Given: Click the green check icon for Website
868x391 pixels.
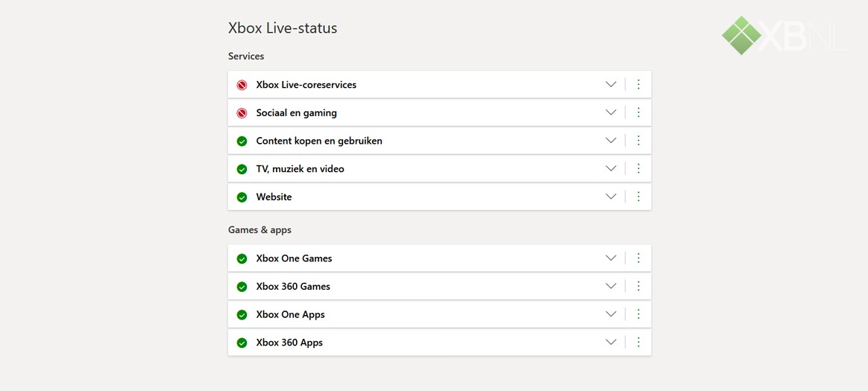Looking at the screenshot, I should 242,197.
